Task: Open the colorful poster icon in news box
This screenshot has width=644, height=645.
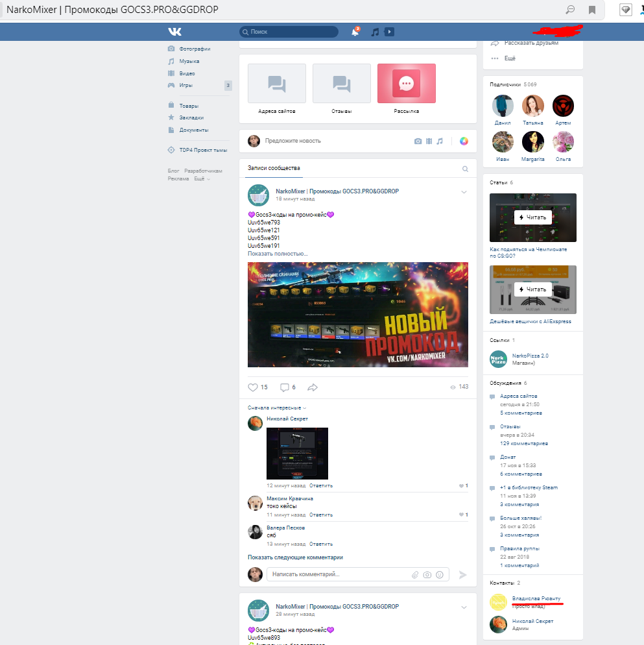Action: tap(464, 141)
